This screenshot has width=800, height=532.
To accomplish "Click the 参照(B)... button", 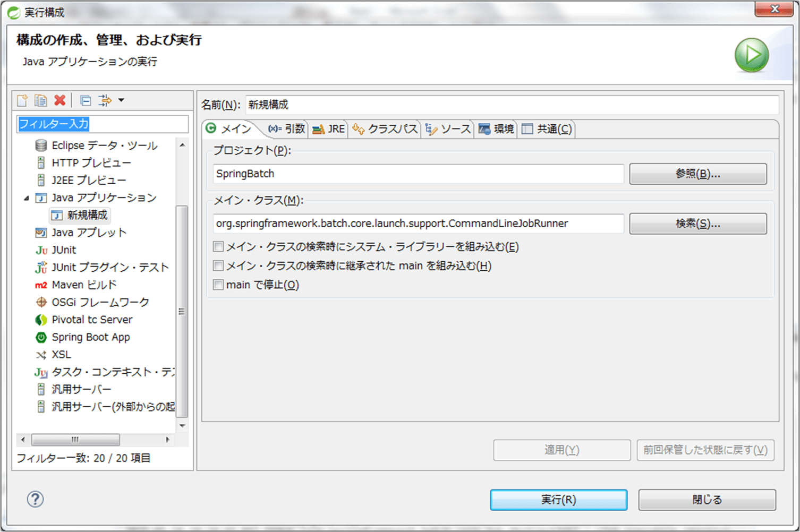I will coord(698,174).
